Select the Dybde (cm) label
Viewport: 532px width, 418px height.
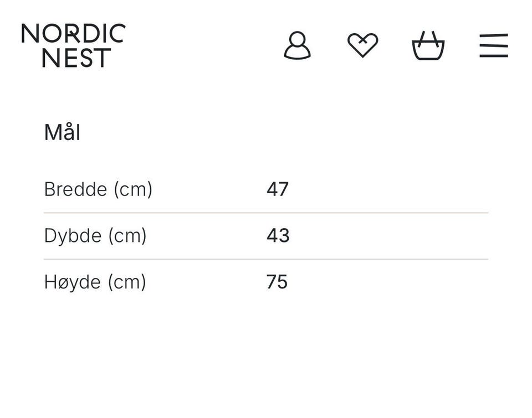[95, 236]
